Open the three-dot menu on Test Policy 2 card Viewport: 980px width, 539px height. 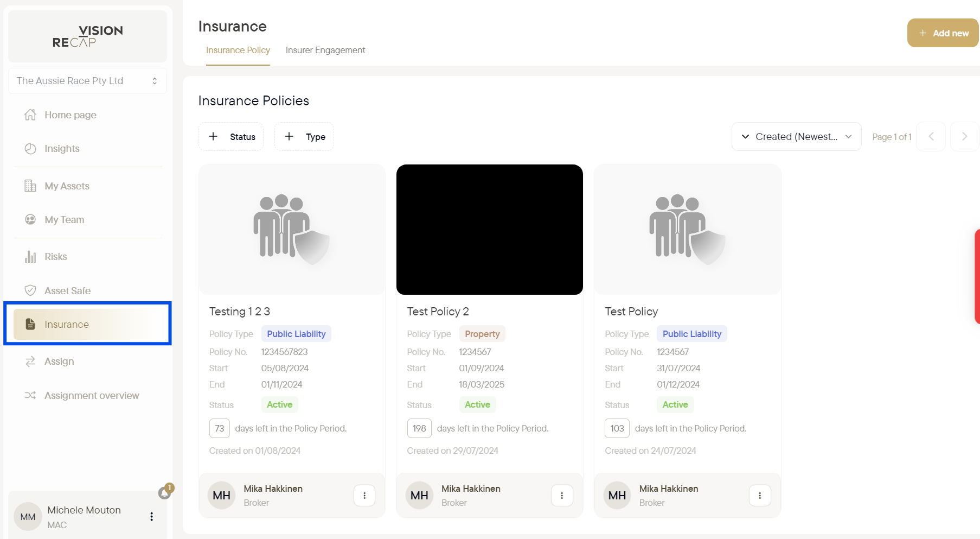(x=562, y=496)
